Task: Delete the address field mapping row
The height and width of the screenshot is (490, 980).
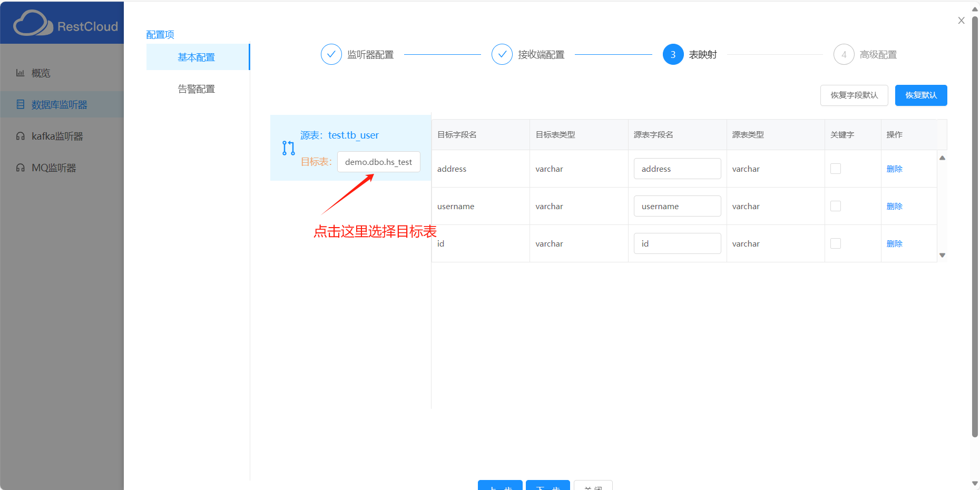Action: (894, 169)
